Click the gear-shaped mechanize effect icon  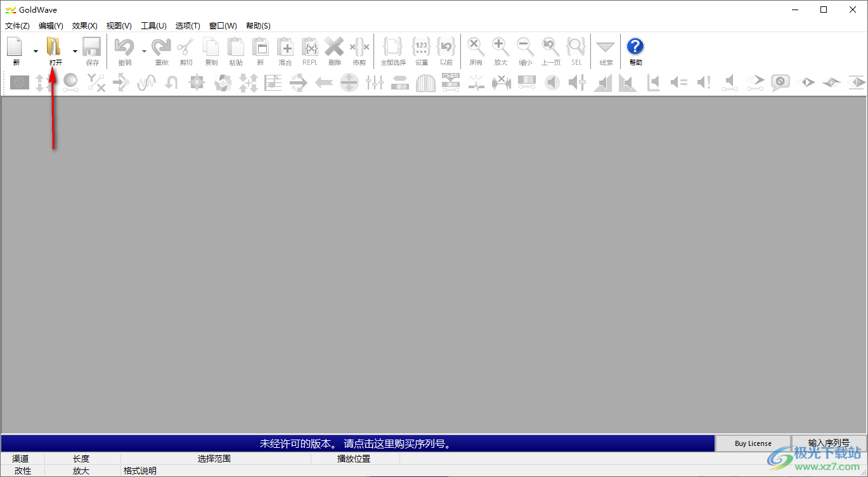197,82
